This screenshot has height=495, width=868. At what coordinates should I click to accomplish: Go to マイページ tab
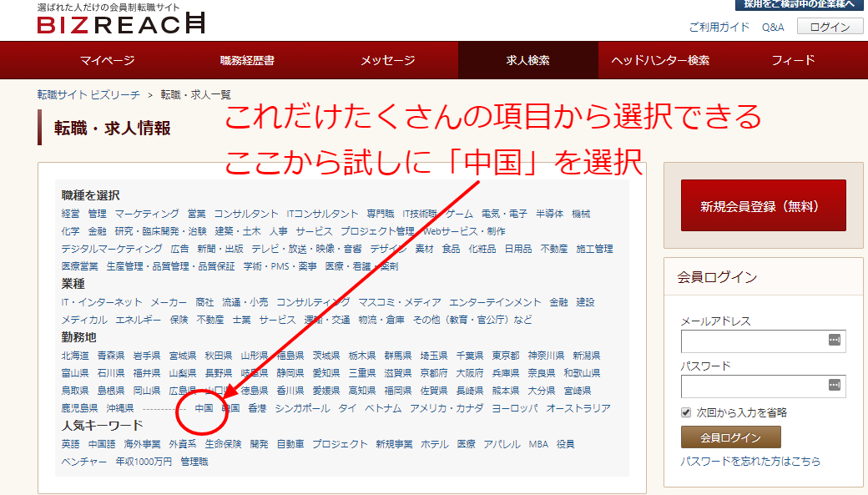tap(107, 60)
